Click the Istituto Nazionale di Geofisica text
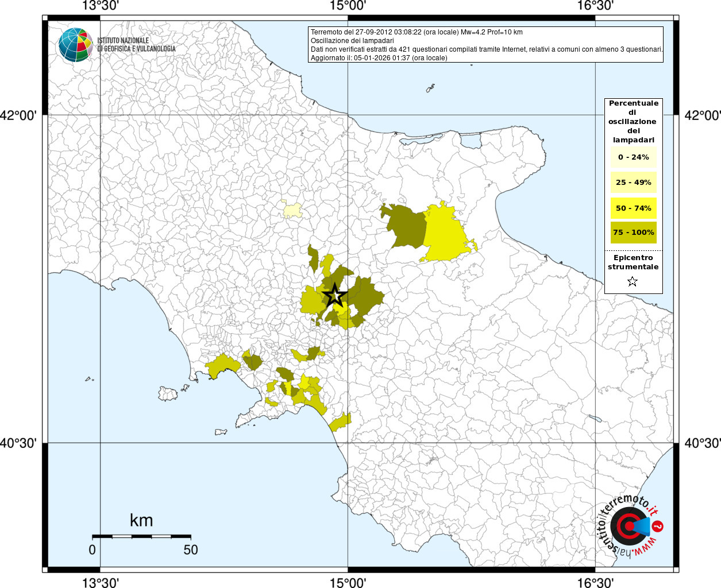Viewport: 721px width, 588px height. click(136, 45)
